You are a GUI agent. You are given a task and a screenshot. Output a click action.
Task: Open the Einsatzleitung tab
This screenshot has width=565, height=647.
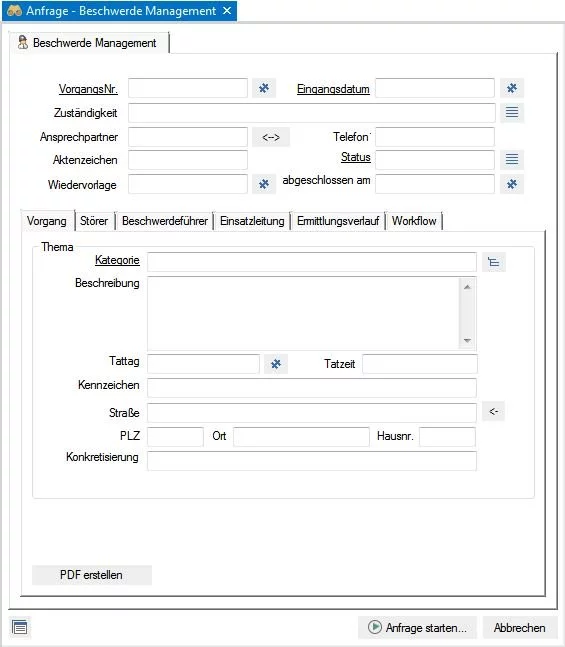[252, 221]
